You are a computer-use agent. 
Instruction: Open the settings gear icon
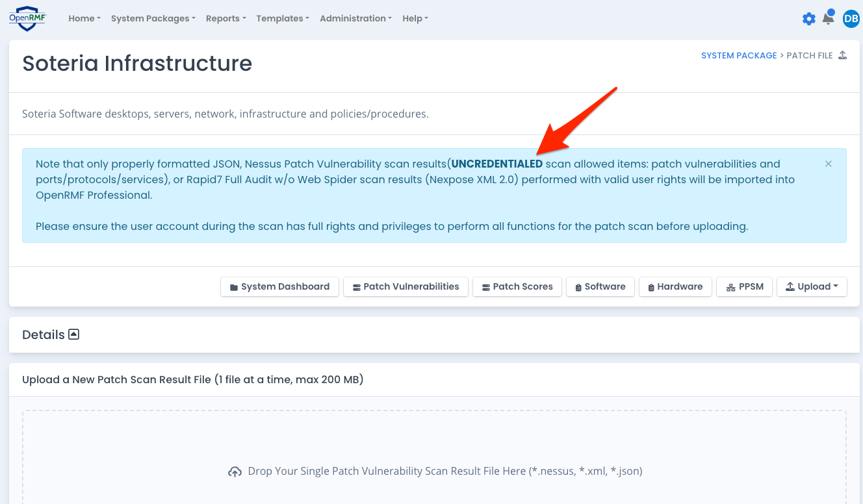808,19
